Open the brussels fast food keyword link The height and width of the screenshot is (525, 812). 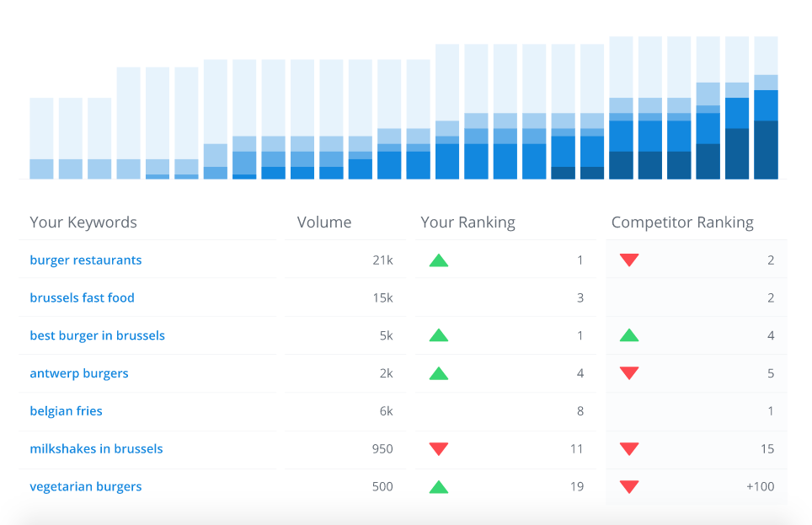82,297
